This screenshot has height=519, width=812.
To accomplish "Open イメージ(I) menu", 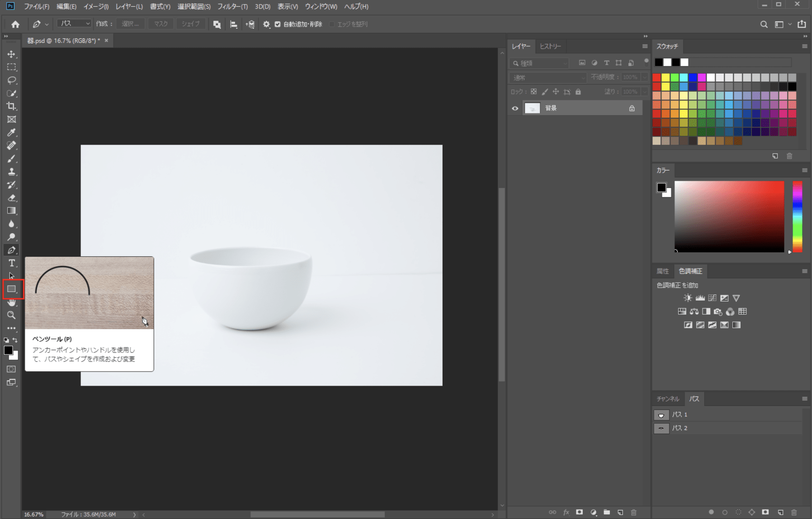I will point(96,7).
